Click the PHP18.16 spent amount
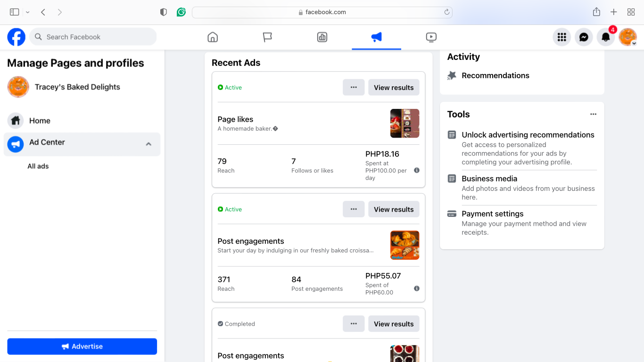The image size is (644, 362). pyautogui.click(x=382, y=154)
